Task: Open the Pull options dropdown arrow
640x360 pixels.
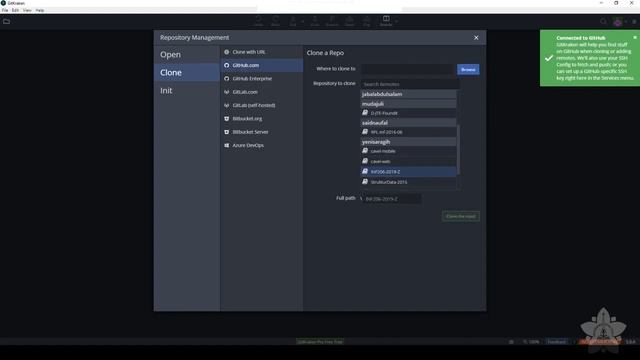Action: pos(302,21)
